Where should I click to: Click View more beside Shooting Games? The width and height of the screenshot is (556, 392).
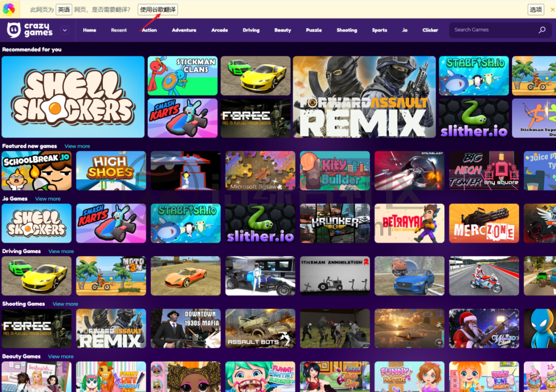65,304
